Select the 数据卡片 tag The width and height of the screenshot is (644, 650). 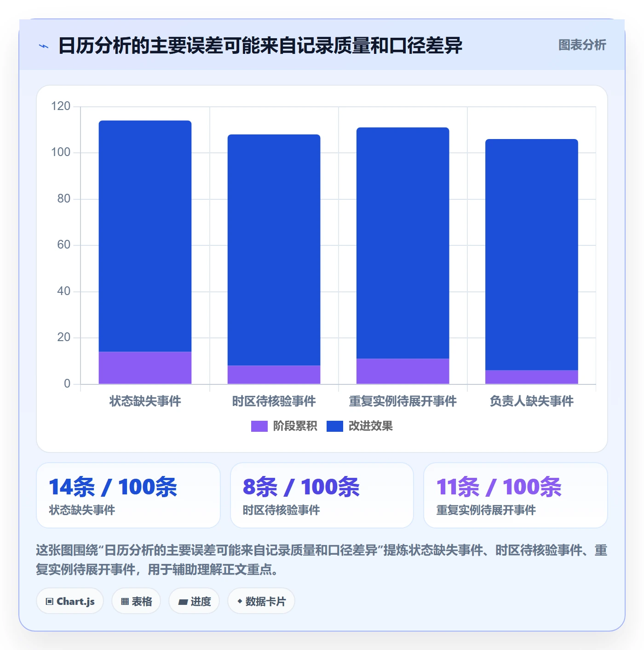[261, 601]
